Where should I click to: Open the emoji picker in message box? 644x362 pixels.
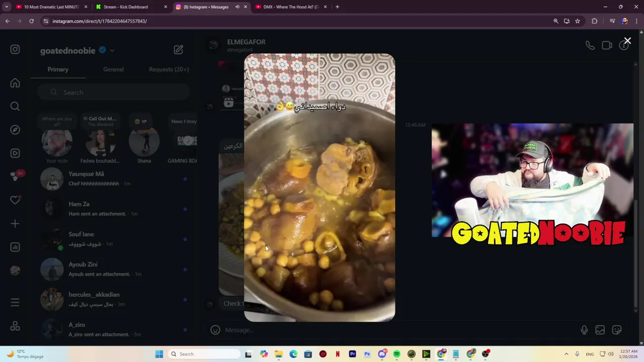(215, 330)
